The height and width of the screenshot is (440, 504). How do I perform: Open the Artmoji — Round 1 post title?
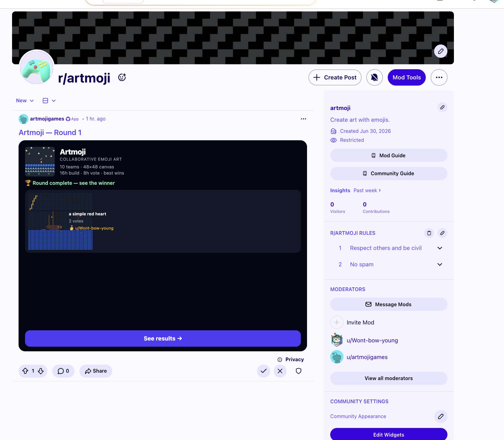click(x=50, y=133)
